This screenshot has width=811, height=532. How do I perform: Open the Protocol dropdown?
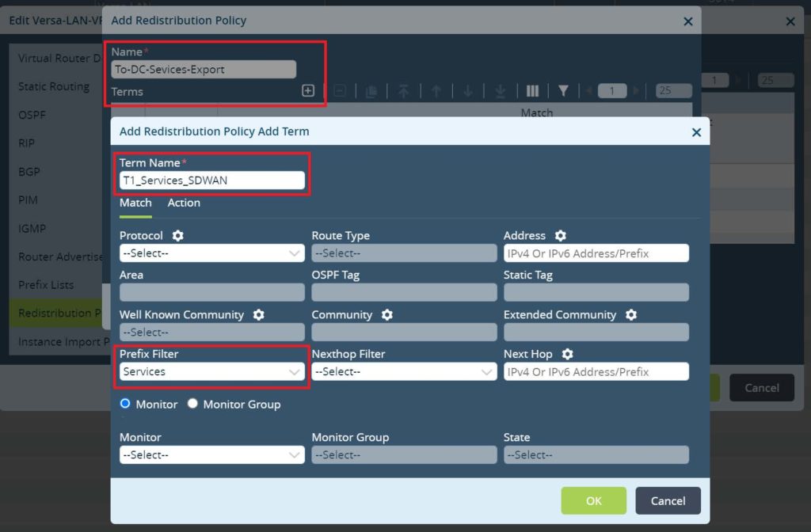click(211, 253)
